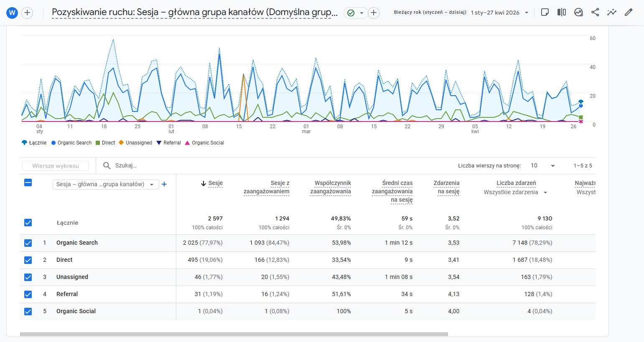Open the compare columns view icon

(562, 13)
